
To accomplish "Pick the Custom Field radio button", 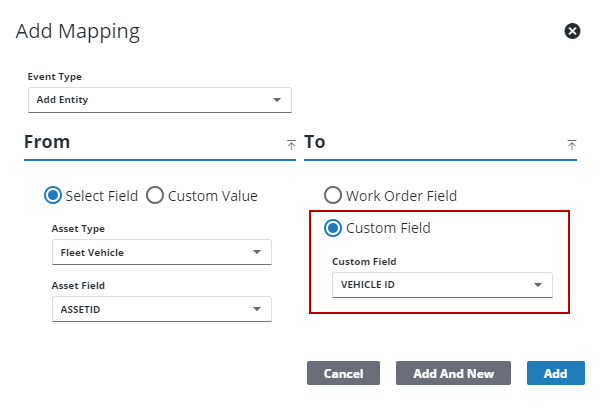I will (x=333, y=228).
